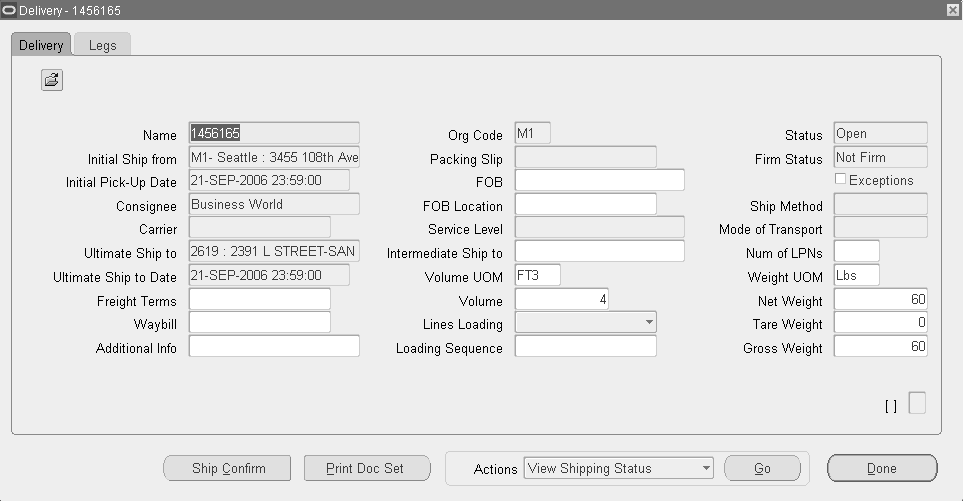Toggle the Exceptions checkbox
963x501 pixels.
[841, 179]
